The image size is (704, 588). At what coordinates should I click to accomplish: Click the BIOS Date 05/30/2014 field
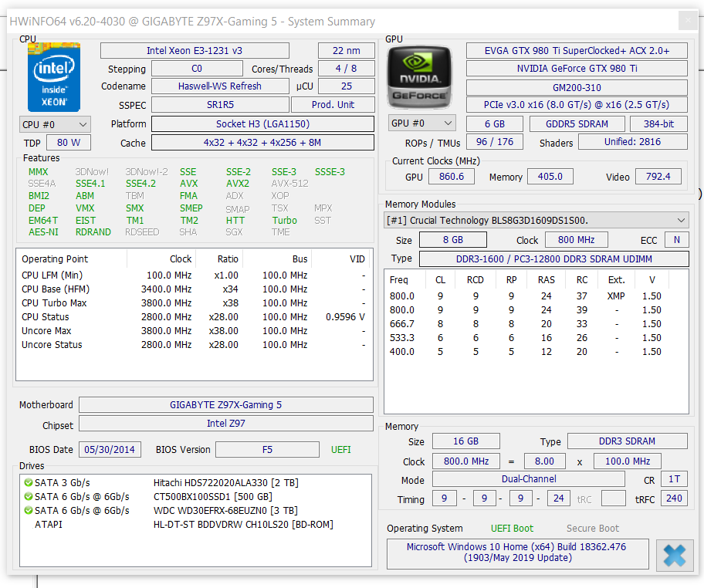110,449
